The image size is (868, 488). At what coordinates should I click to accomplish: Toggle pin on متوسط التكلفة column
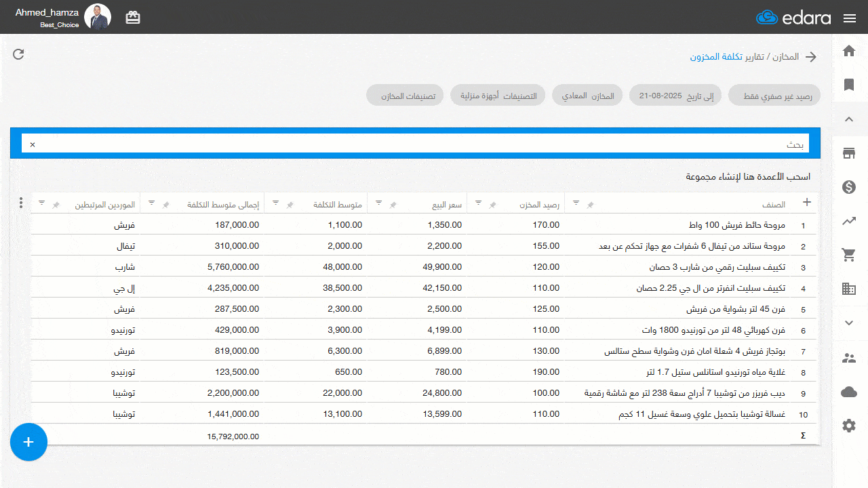[290, 205]
